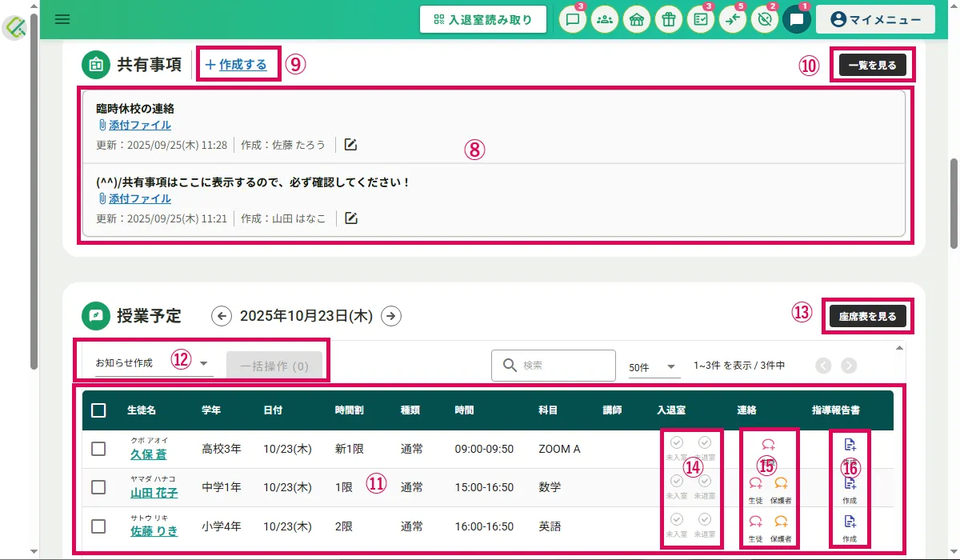The height and width of the screenshot is (560, 960).
Task: Open the group members icon in header
Action: tap(605, 20)
